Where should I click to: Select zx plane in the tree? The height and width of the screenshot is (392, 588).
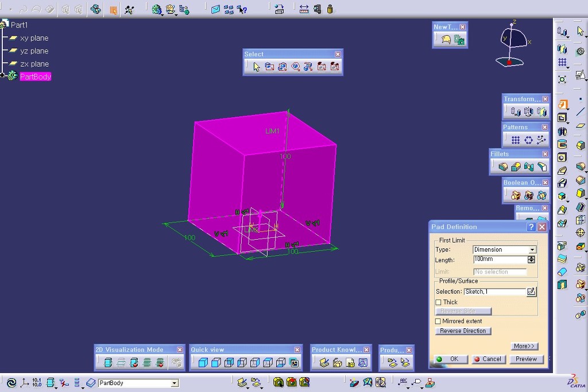[34, 64]
